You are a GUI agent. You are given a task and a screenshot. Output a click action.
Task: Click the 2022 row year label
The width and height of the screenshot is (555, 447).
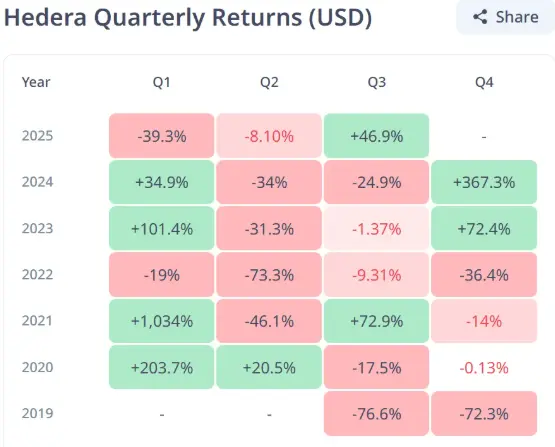(38, 274)
